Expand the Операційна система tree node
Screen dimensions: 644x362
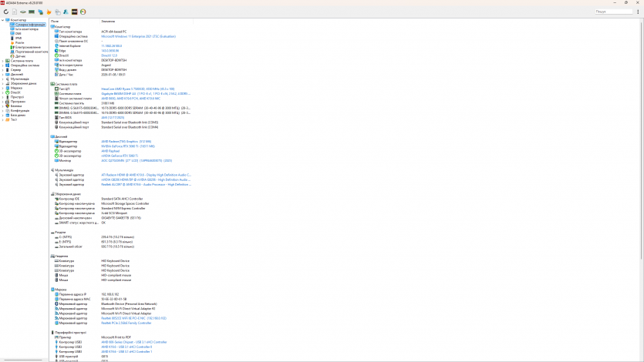pos(2,65)
